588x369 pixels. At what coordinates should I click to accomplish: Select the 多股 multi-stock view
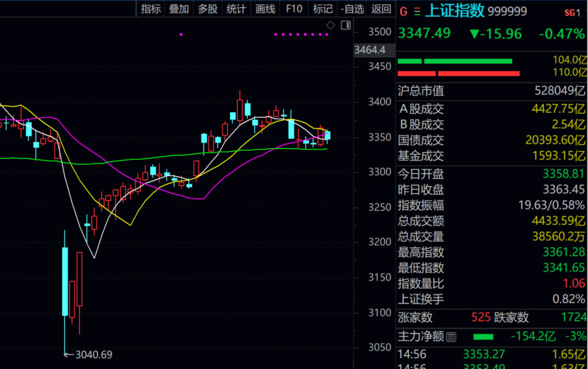coord(207,9)
